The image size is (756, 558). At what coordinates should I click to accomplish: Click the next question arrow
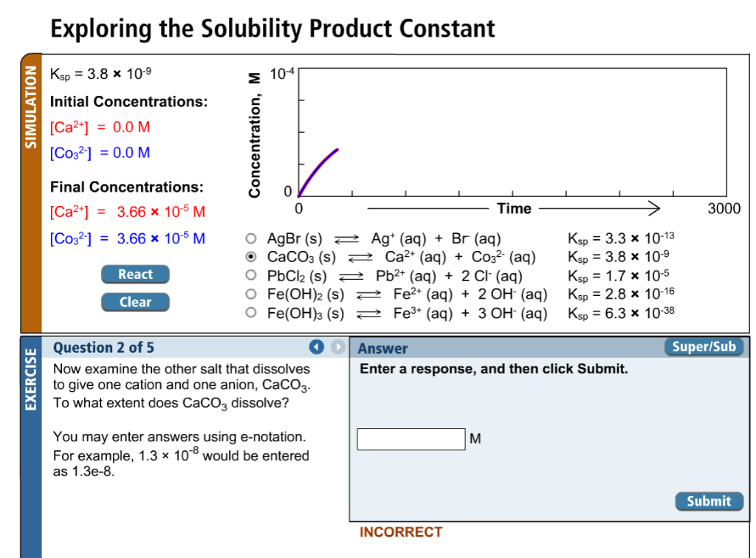tap(338, 347)
